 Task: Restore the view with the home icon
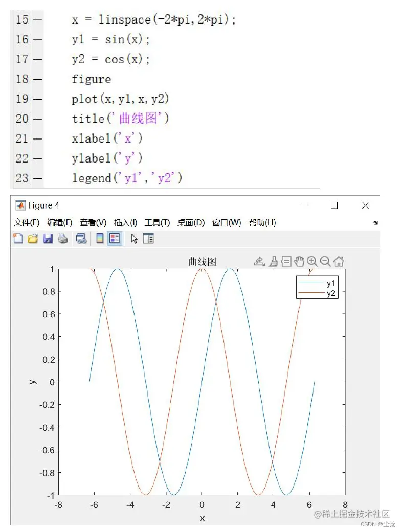tap(339, 261)
